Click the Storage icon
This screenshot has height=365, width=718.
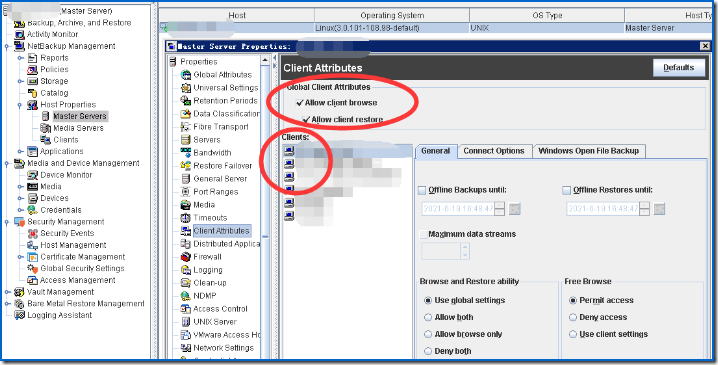tap(33, 81)
